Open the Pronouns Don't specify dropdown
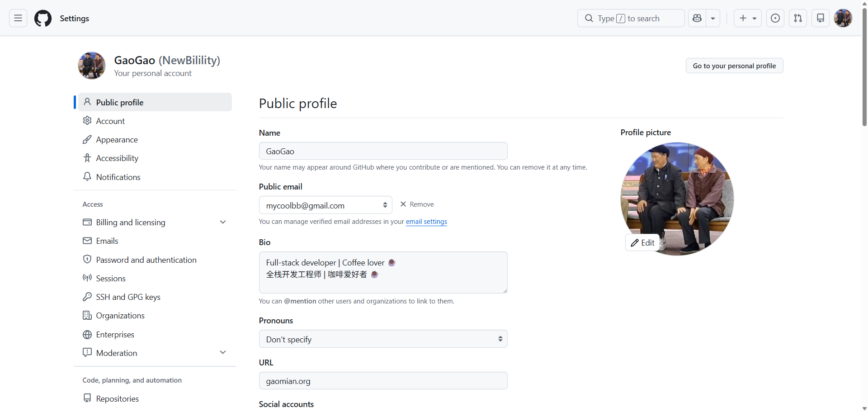Viewport: 868px width, 412px height. pos(383,339)
